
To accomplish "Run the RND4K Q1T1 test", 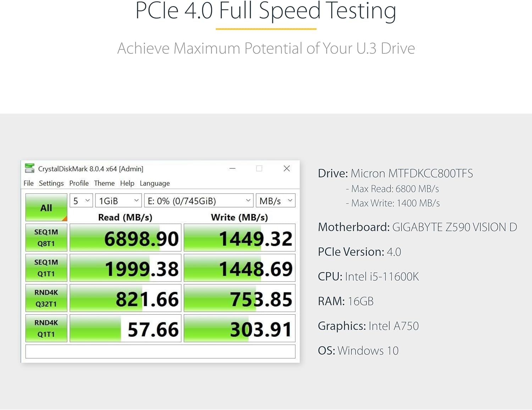I will point(46,328).
